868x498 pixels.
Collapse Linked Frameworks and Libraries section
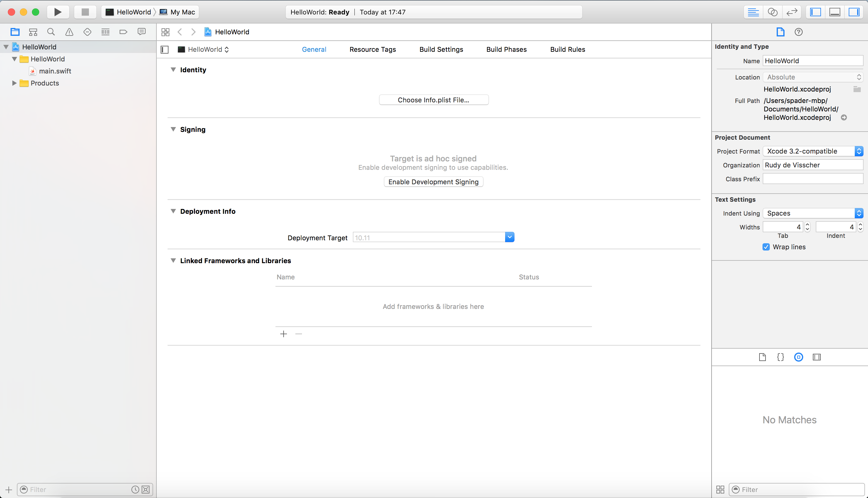pyautogui.click(x=173, y=261)
